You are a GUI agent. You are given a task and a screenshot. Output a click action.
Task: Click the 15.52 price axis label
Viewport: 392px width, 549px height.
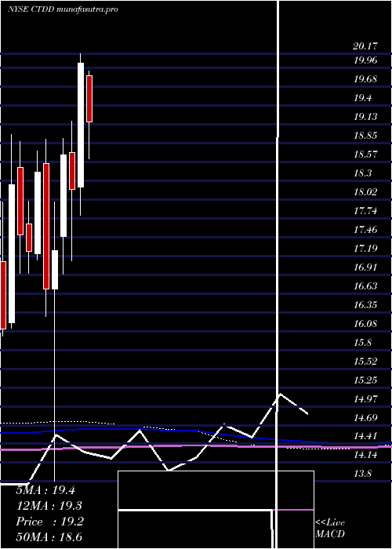tap(365, 362)
